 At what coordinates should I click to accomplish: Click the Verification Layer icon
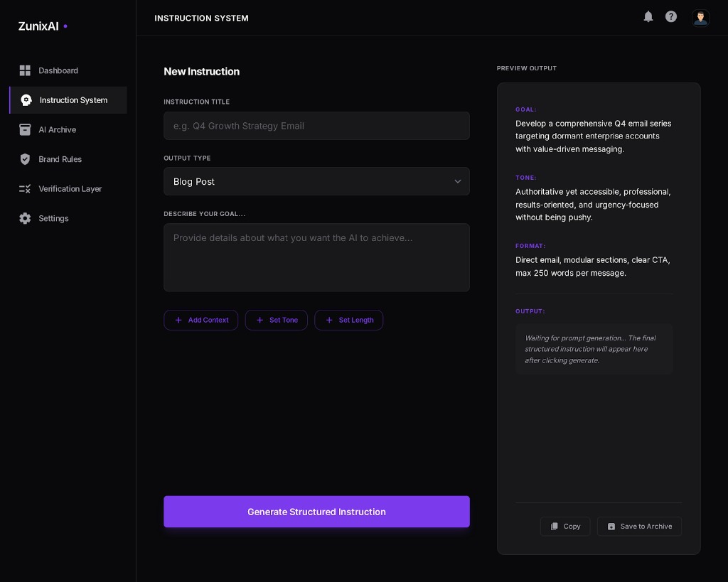26,188
